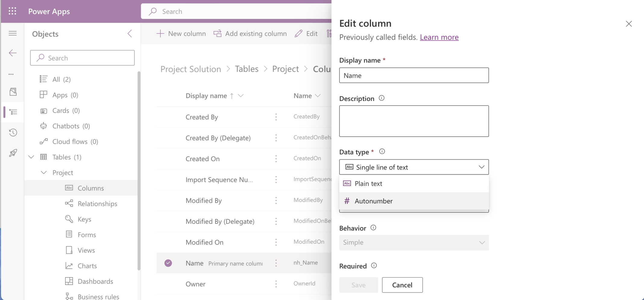Open Display name column sort dropdown

[241, 96]
